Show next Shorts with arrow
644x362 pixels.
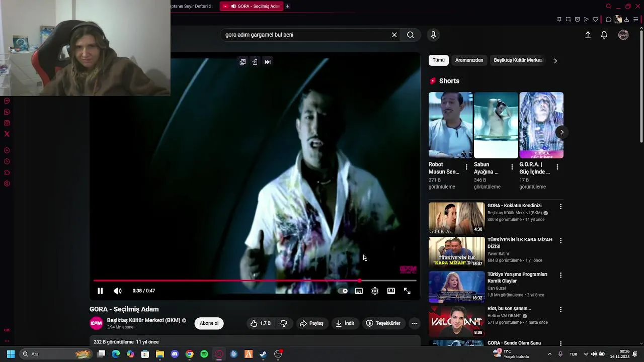[x=562, y=132]
